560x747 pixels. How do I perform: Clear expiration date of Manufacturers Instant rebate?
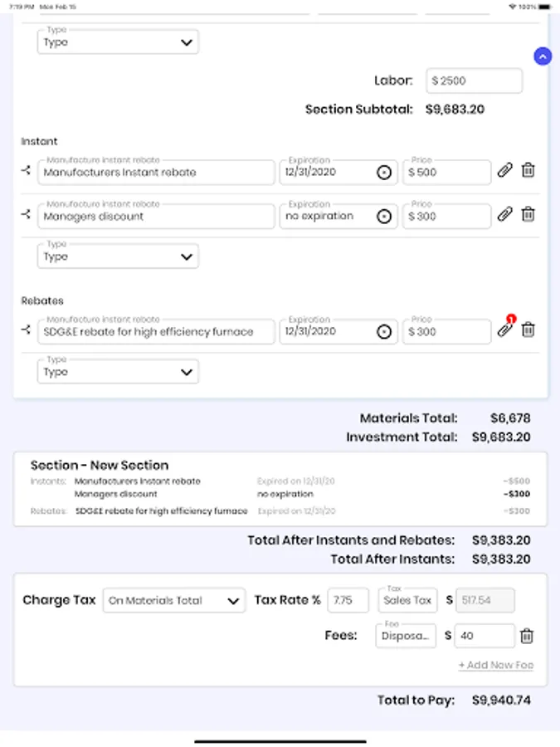383,173
